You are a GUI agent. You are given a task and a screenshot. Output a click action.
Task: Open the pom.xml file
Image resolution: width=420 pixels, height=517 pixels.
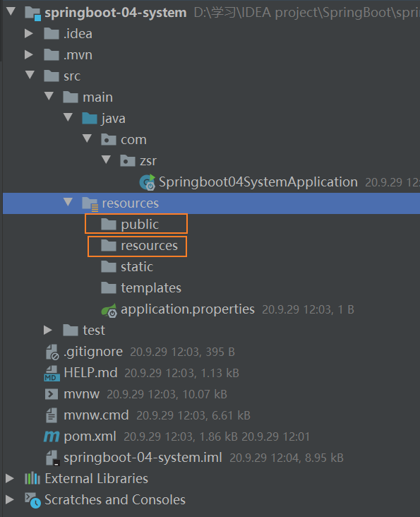pyautogui.click(x=90, y=436)
